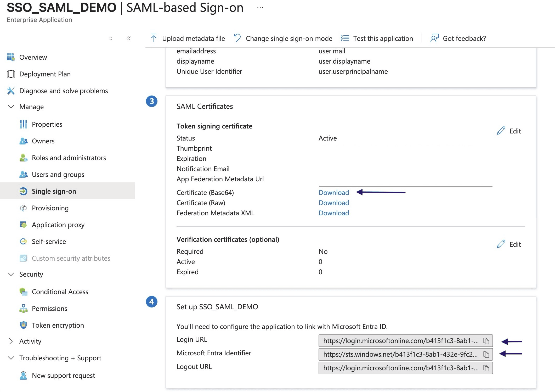The height and width of the screenshot is (392, 555).
Task: Copy the Microsoft Entra Identifier value
Action: (486, 354)
